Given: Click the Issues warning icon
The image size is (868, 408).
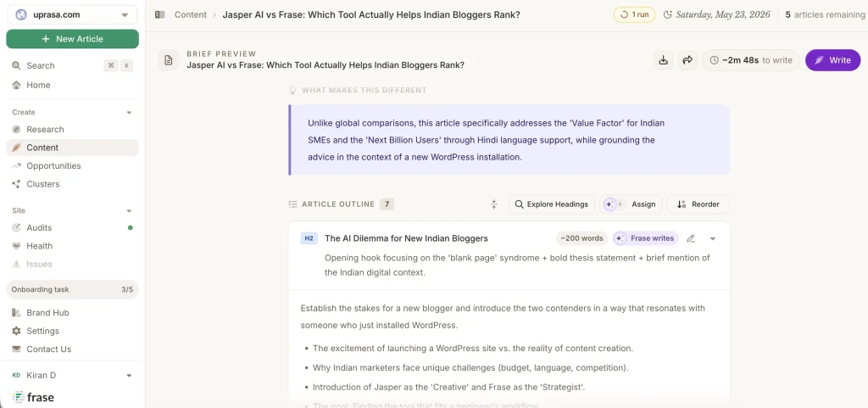Looking at the screenshot, I should click(x=16, y=264).
